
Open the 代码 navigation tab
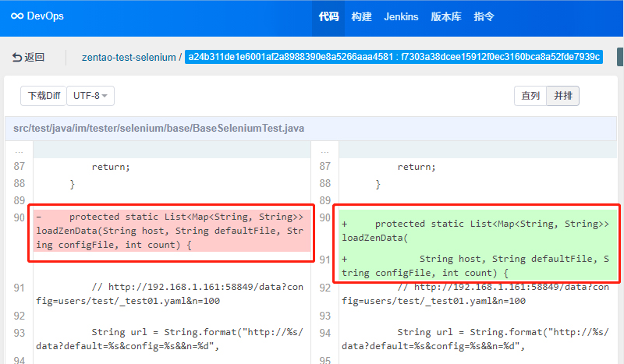point(328,16)
